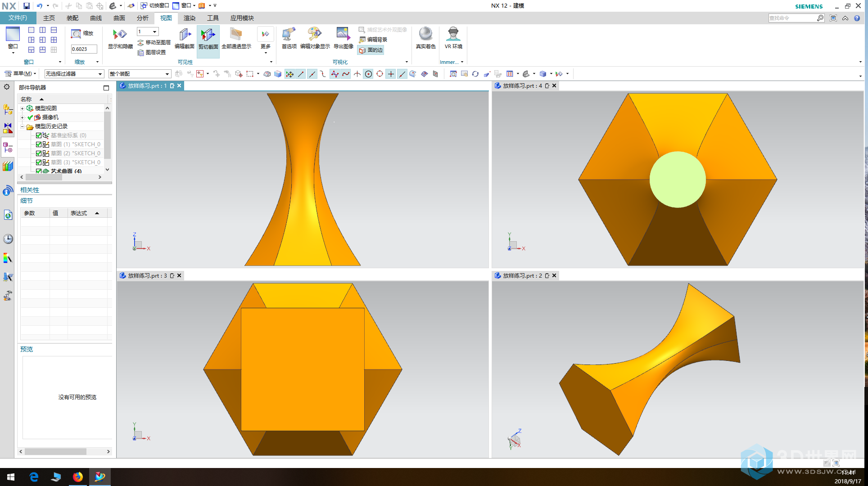The width and height of the screenshot is (868, 486).
Task: Expand the 模型视图 tree node
Action: 22,108
